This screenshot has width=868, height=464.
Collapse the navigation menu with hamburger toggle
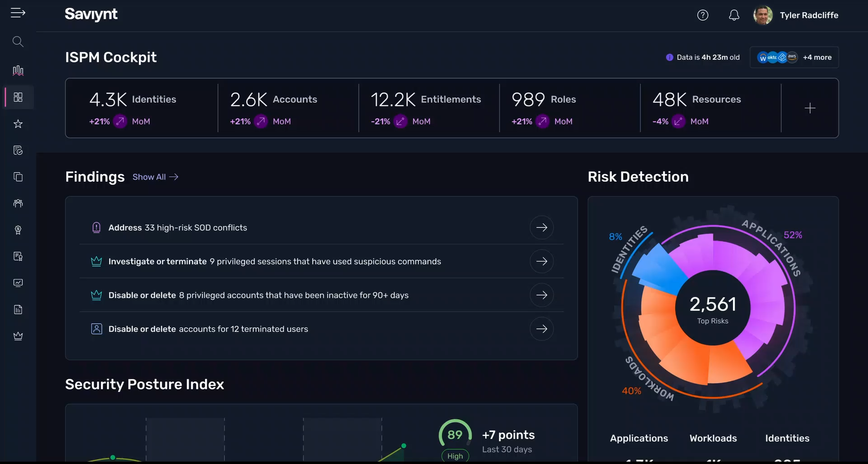click(18, 13)
